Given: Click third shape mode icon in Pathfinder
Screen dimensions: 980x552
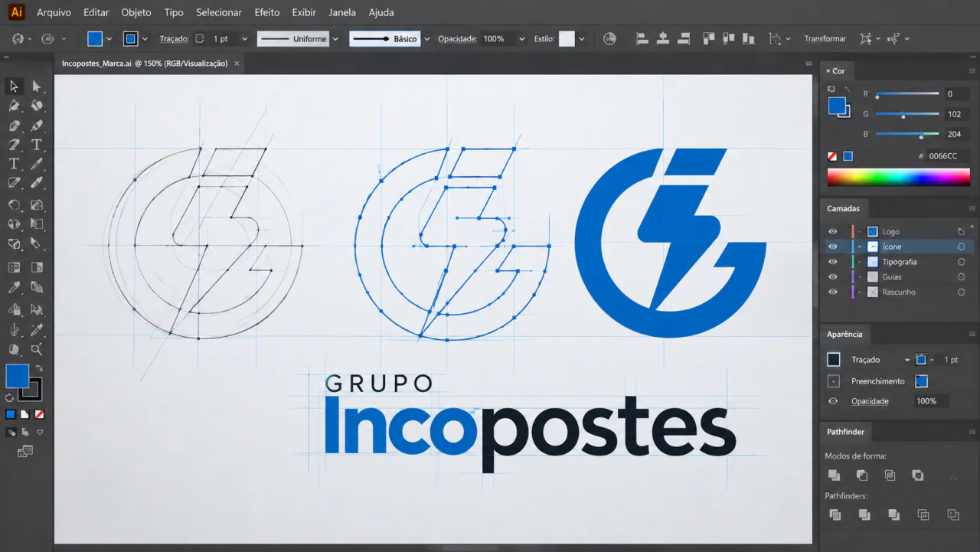Looking at the screenshot, I should [890, 475].
